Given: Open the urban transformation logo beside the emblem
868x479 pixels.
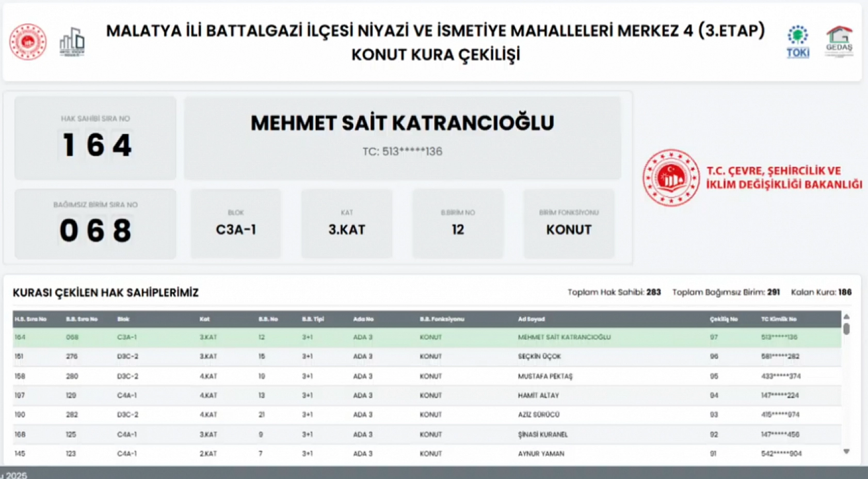Looking at the screenshot, I should [72, 43].
